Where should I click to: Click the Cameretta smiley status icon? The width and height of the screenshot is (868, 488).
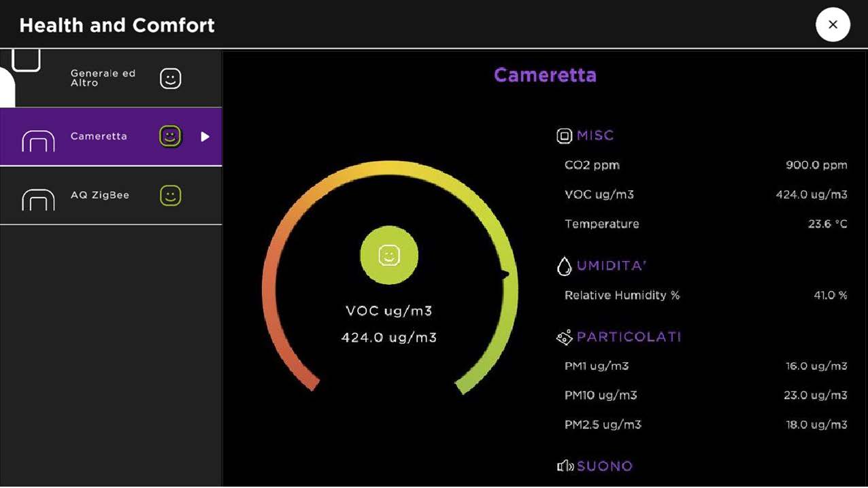point(170,137)
